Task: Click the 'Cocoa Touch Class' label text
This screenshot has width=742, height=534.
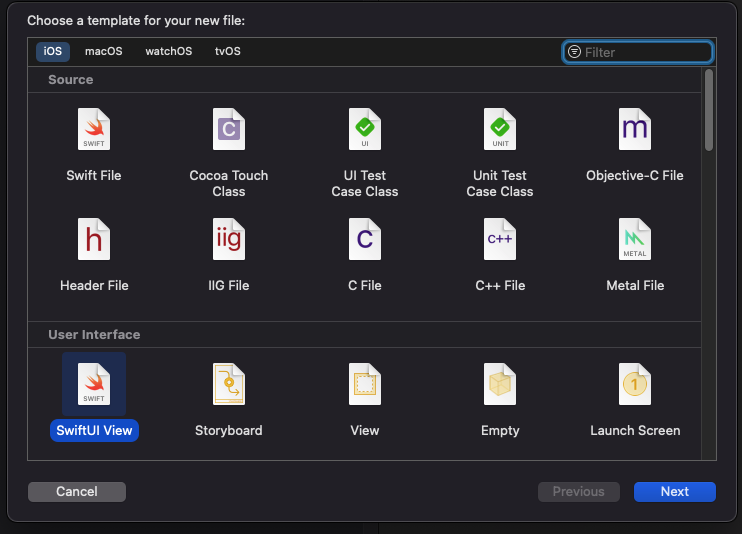Action: click(229, 183)
